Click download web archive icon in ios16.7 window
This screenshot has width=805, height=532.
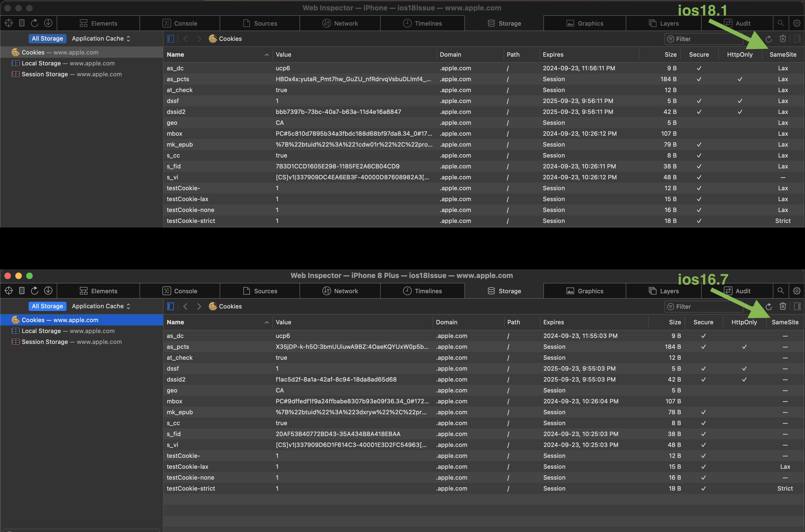(x=48, y=291)
